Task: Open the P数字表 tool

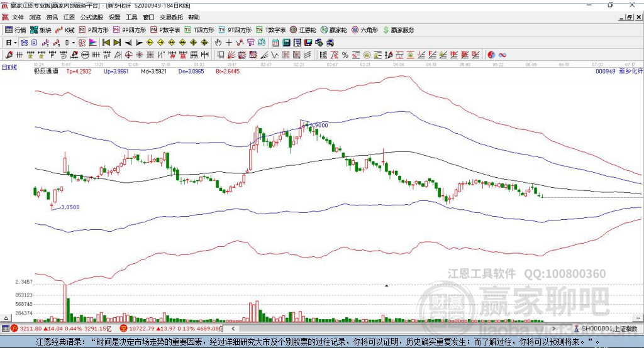Action: coord(165,30)
